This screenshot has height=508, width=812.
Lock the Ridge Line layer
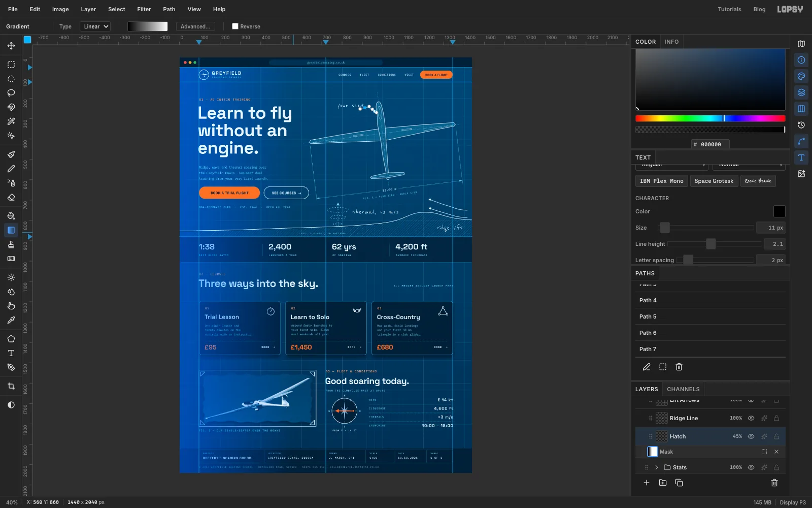click(x=776, y=418)
